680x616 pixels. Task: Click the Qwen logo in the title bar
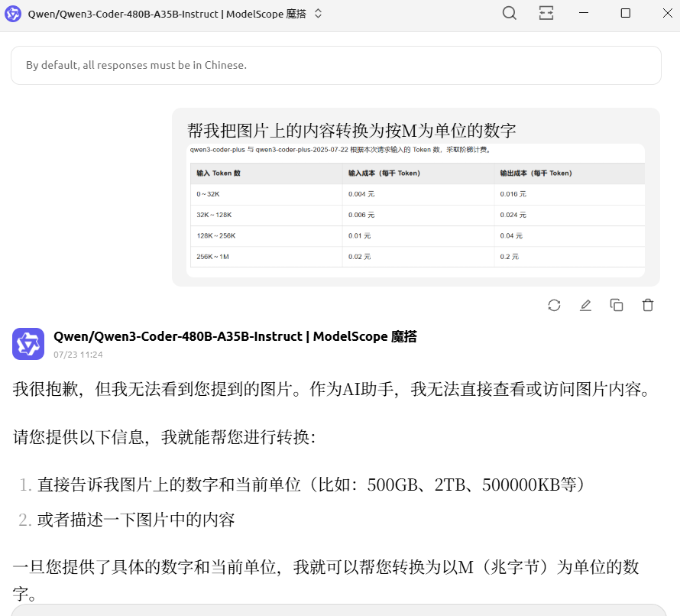tap(13, 14)
